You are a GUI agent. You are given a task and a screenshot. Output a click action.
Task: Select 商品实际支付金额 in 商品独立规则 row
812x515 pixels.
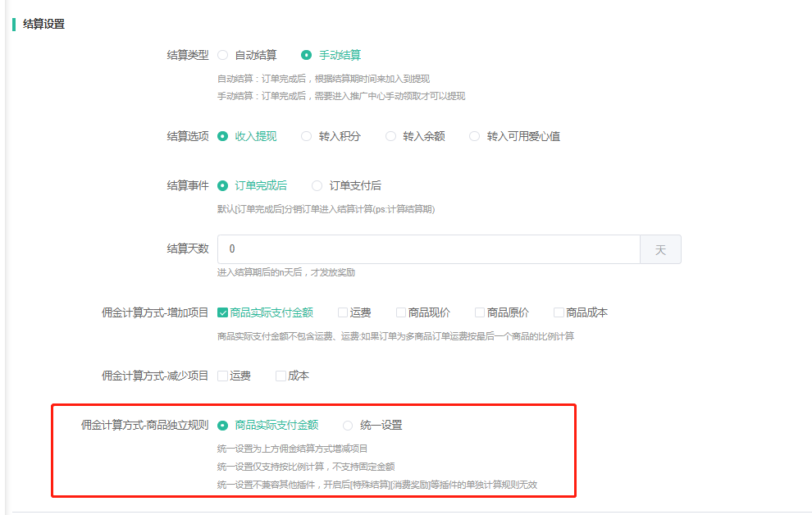[x=223, y=425]
